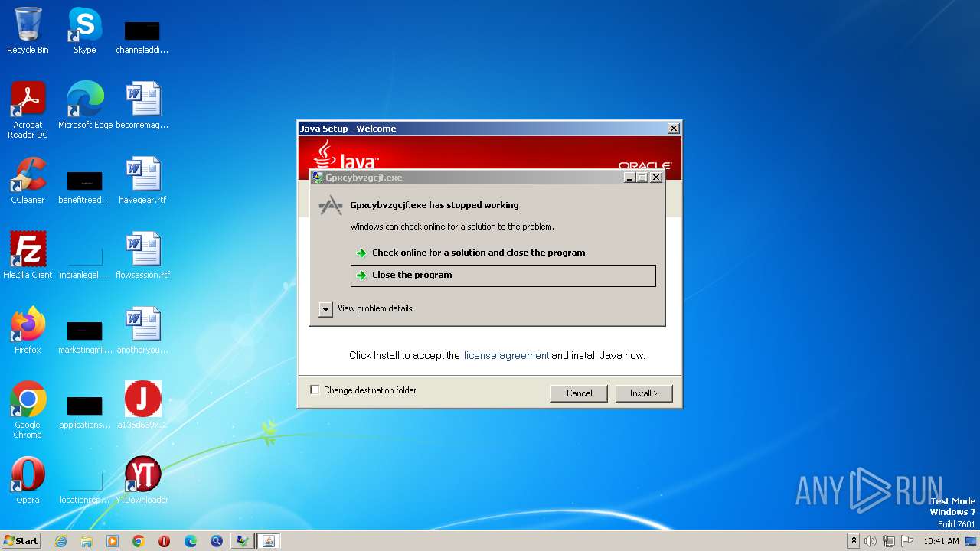980x551 pixels.
Task: Select the Firefox desktop shortcut
Action: pyautogui.click(x=28, y=330)
